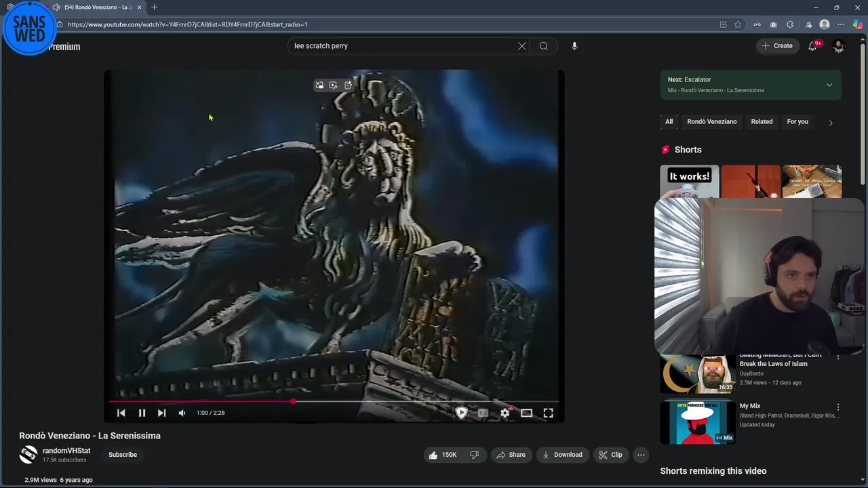The width and height of the screenshot is (868, 488).
Task: Open picture-in-picture from the video overlay toolbar
Action: tap(319, 85)
